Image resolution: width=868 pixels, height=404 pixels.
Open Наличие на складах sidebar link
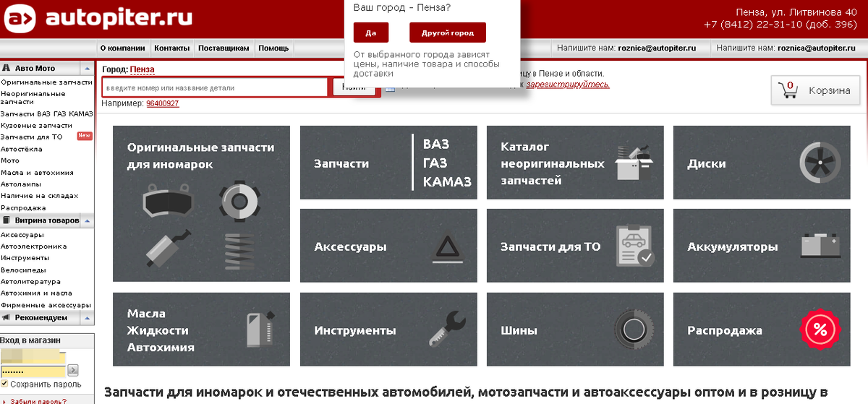(39, 195)
